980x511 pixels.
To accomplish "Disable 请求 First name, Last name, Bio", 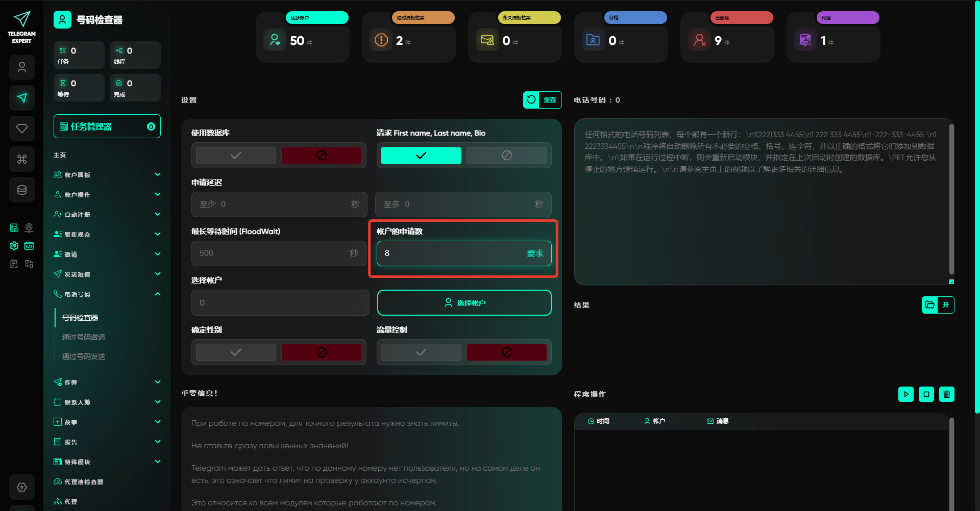I will [506, 156].
